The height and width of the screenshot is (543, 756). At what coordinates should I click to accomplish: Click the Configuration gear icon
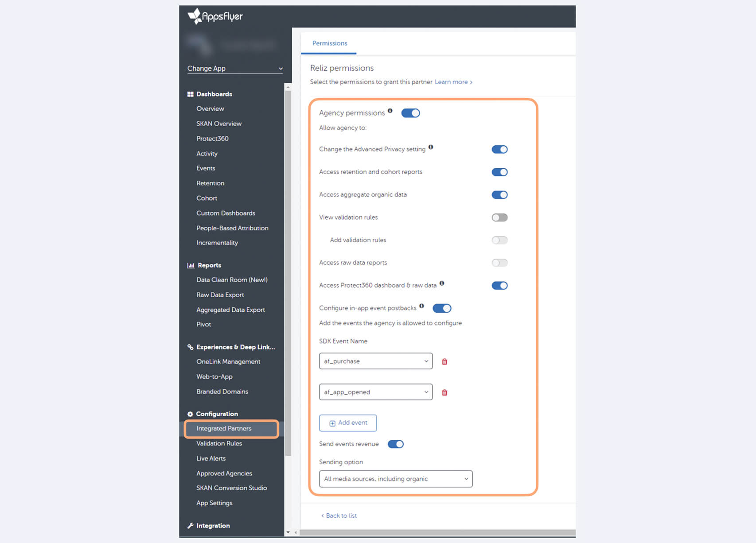[x=190, y=414]
